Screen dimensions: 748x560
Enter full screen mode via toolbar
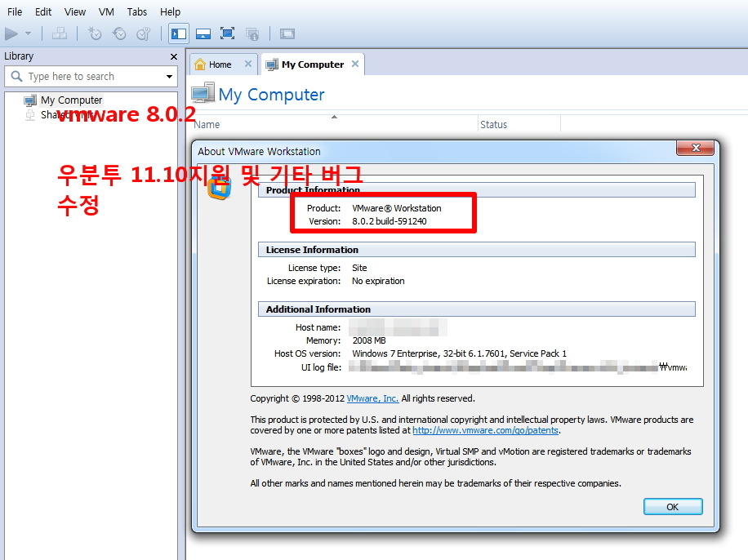(228, 33)
